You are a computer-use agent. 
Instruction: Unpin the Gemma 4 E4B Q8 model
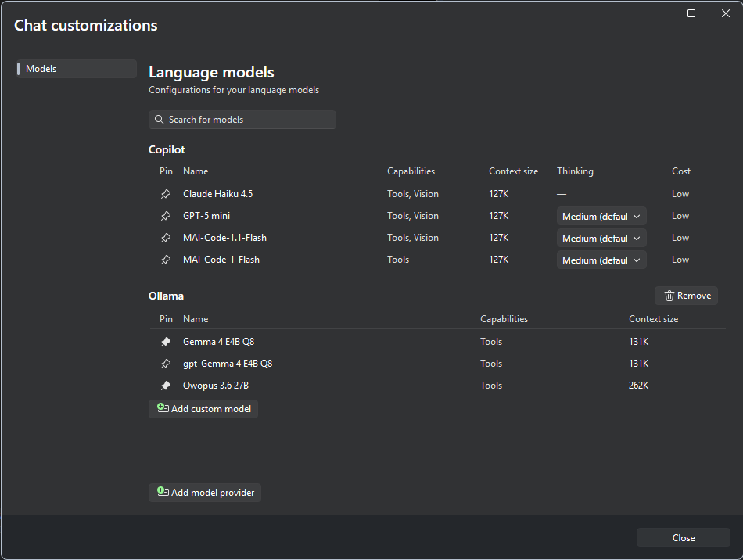tap(165, 342)
